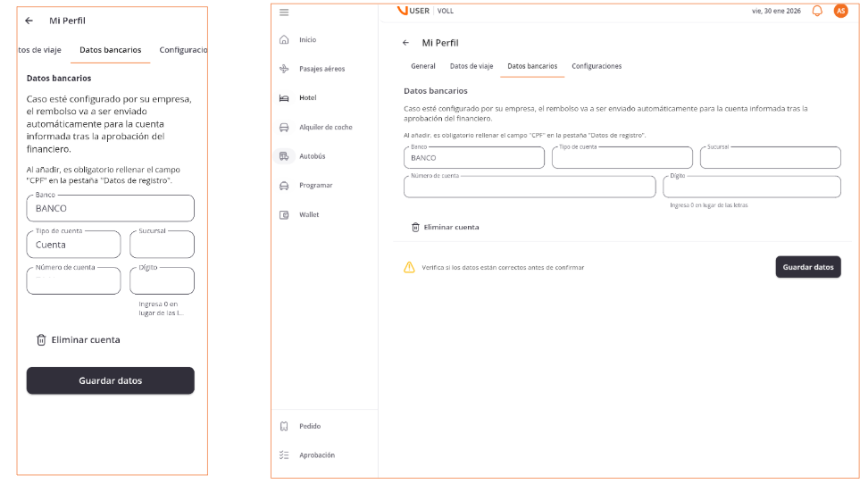Click the Inicio home icon

284,40
